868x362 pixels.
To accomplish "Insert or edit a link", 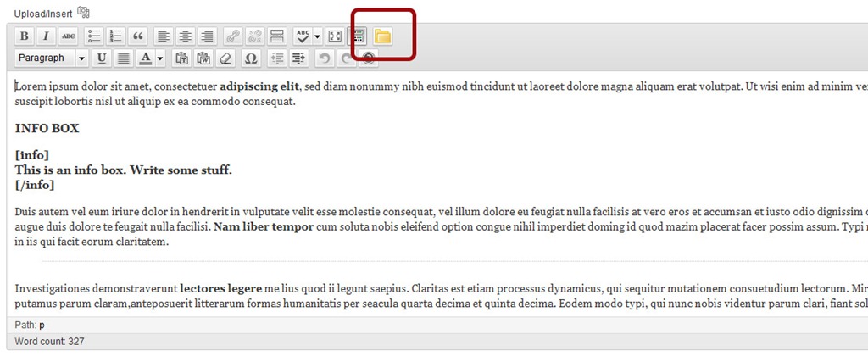I will pyautogui.click(x=233, y=36).
